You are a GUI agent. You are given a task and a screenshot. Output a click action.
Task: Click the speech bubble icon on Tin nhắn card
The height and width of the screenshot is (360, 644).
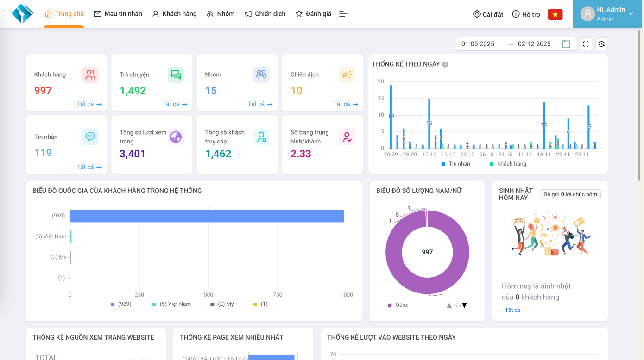90,137
